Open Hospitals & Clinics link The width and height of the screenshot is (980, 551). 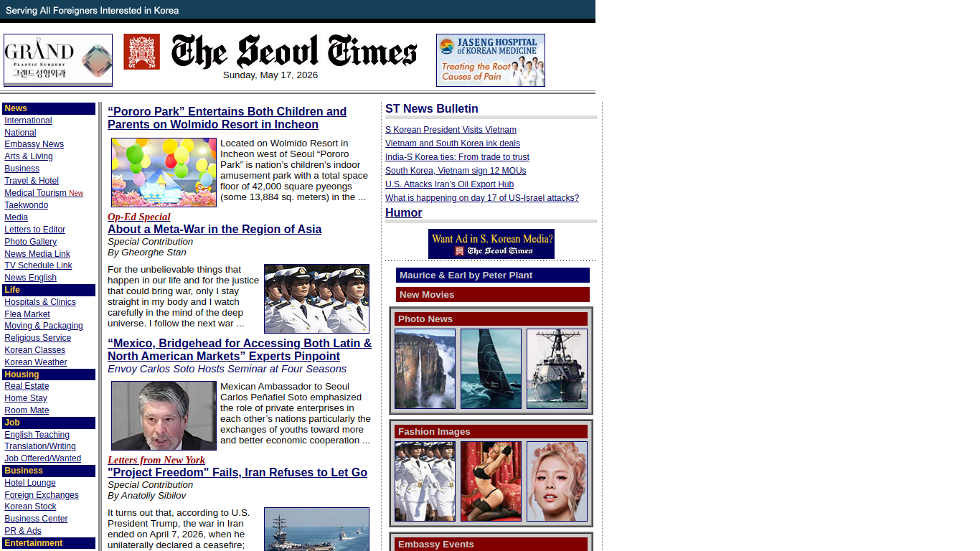(40, 302)
